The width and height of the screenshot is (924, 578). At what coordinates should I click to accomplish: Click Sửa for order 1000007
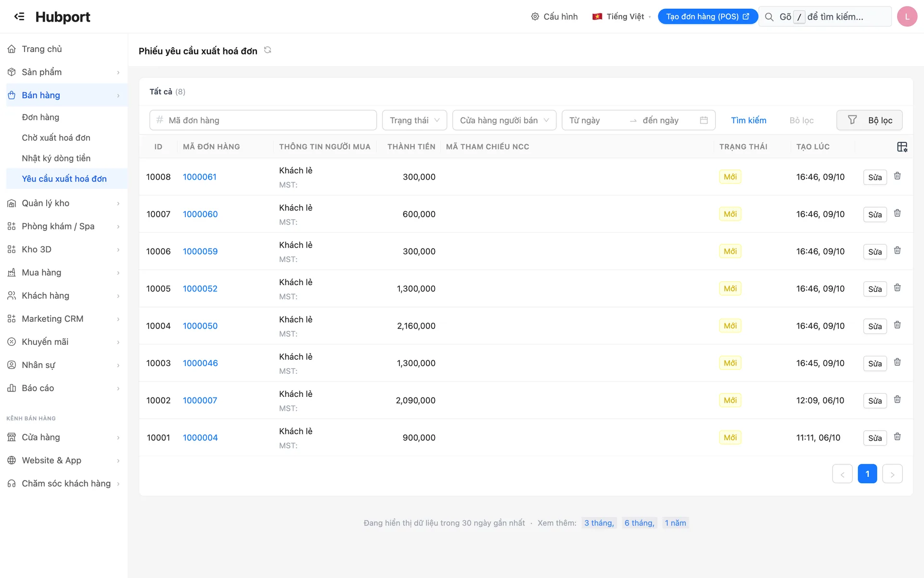875,401
